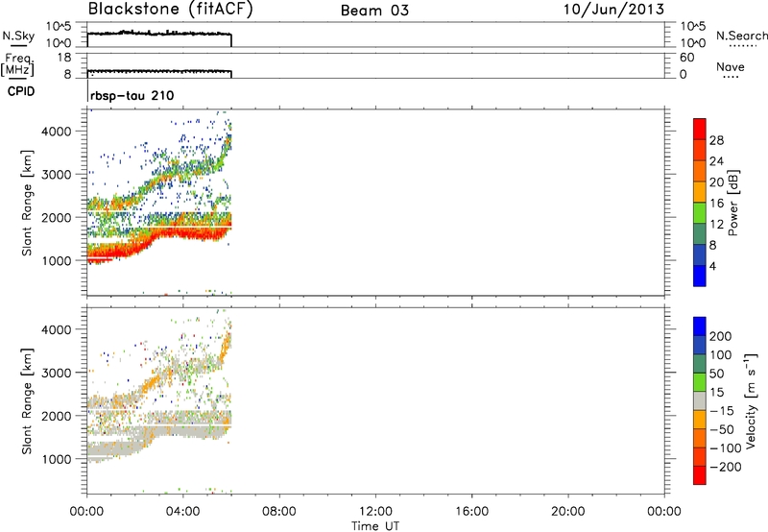The image size is (768, 532).
Task: Click the -100 label on Velocity colorbar
Action: 726,448
